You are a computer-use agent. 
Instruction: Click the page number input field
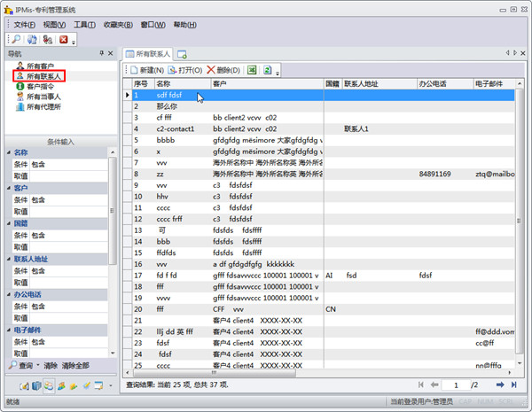pos(456,385)
